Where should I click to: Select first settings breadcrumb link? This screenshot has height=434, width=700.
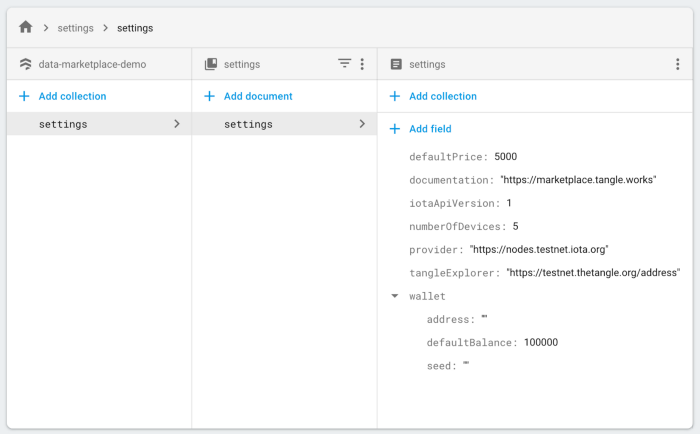click(x=75, y=28)
